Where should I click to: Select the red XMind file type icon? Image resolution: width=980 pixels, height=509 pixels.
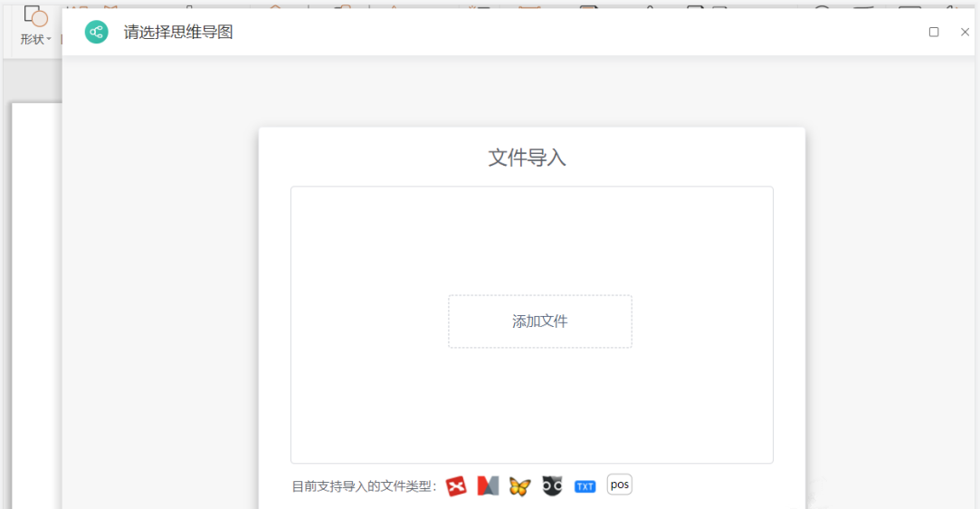(x=456, y=485)
